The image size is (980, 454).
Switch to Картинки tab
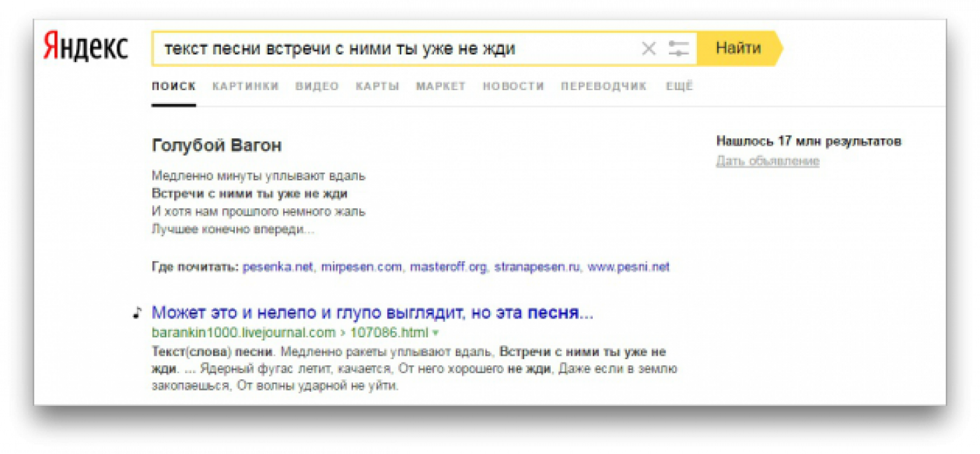[x=245, y=87]
